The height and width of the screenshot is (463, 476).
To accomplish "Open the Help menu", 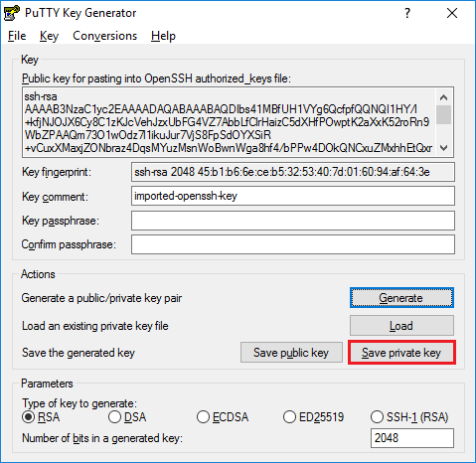I will (x=163, y=36).
